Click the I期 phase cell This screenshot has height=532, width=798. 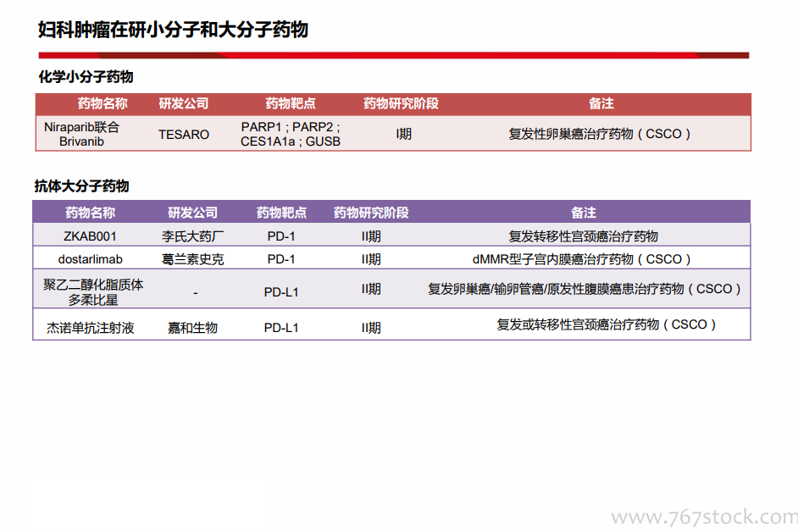click(403, 134)
